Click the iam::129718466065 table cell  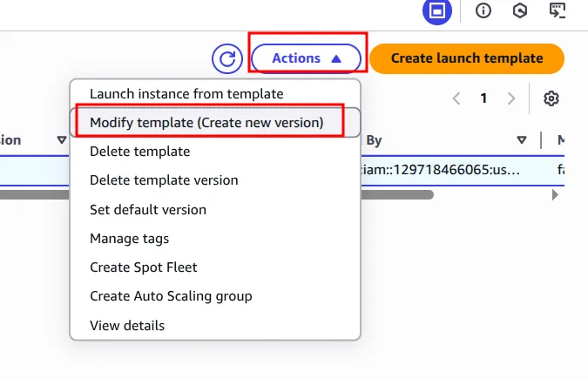pyautogui.click(x=441, y=170)
